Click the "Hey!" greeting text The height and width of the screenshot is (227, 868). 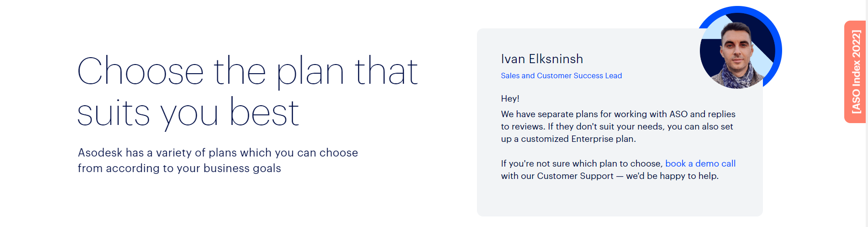(510, 98)
